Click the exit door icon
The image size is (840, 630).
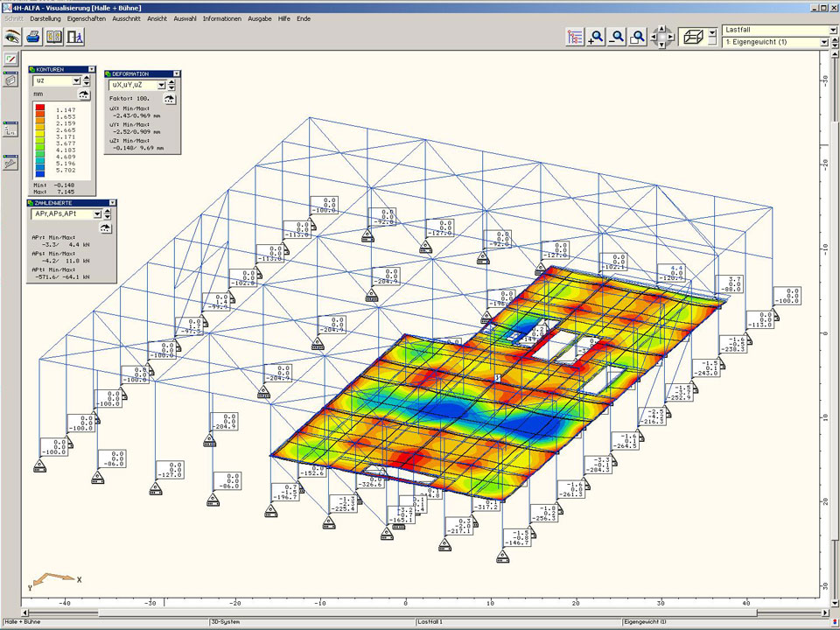(75, 37)
